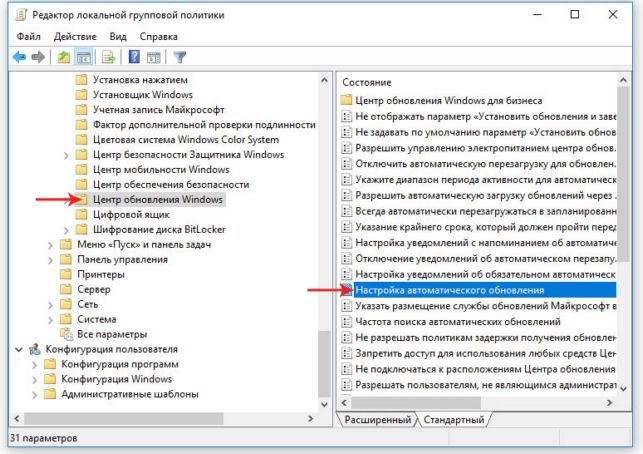Click folder icon next to Центр обновления Windows для бизнеса
The width and height of the screenshot is (643, 454).
coord(347,100)
